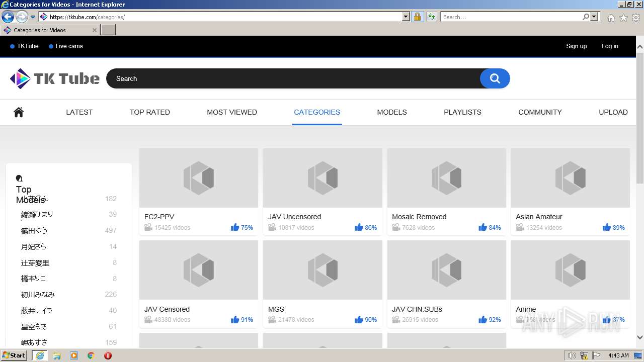Click the site Search text field
Screen dimensions: 644x362
click(294, 78)
